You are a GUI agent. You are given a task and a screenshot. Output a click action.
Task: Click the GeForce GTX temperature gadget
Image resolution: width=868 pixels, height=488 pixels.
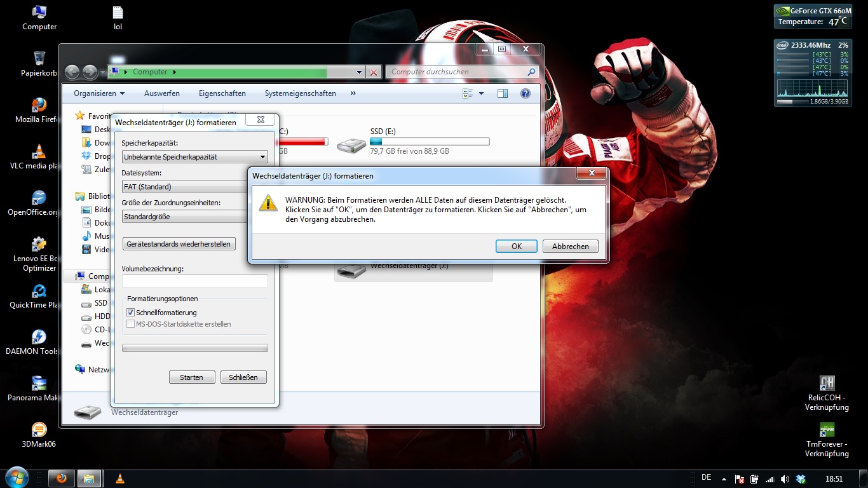pos(813,16)
